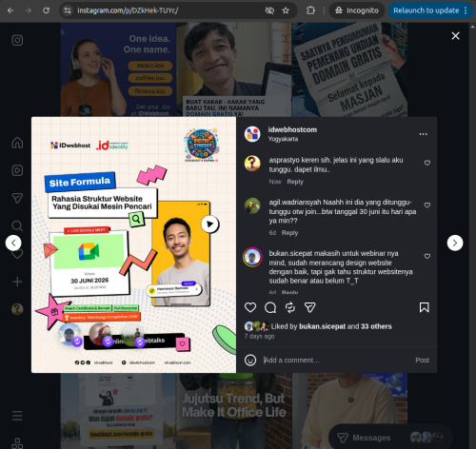Open direct messages paper-plane sidebar icon
The height and width of the screenshot is (449, 476).
click(x=17, y=198)
